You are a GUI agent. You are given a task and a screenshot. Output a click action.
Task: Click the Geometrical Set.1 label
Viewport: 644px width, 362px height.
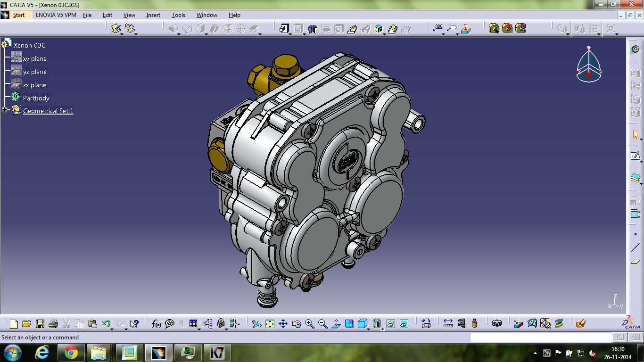tap(48, 111)
